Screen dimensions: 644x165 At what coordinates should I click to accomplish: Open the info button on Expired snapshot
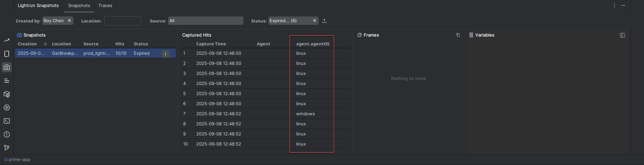[x=165, y=54]
